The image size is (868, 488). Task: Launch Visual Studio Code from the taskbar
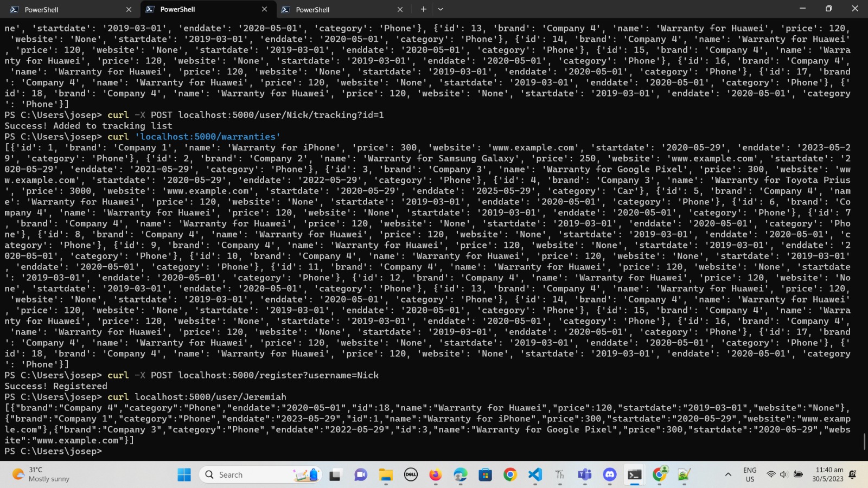pyautogui.click(x=534, y=474)
